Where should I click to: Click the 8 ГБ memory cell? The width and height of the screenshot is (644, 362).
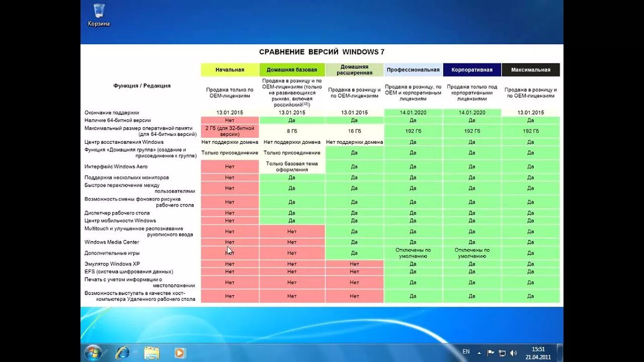[x=292, y=131]
